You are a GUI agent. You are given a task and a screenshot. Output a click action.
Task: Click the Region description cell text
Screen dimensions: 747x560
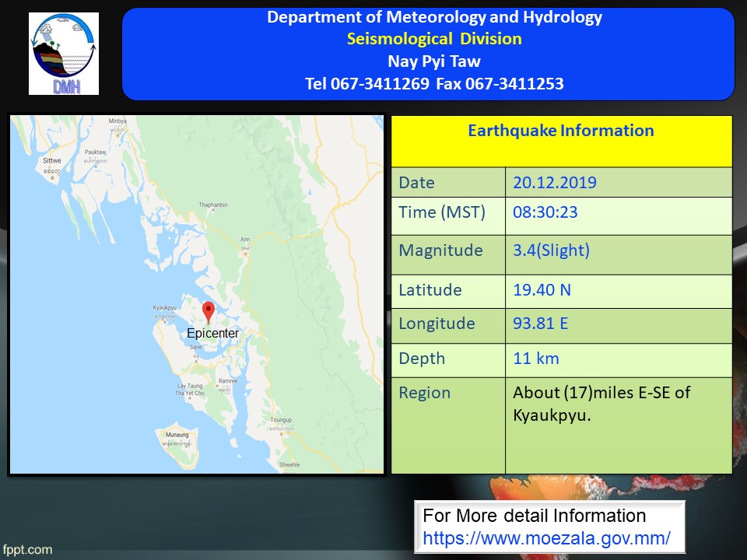point(601,404)
